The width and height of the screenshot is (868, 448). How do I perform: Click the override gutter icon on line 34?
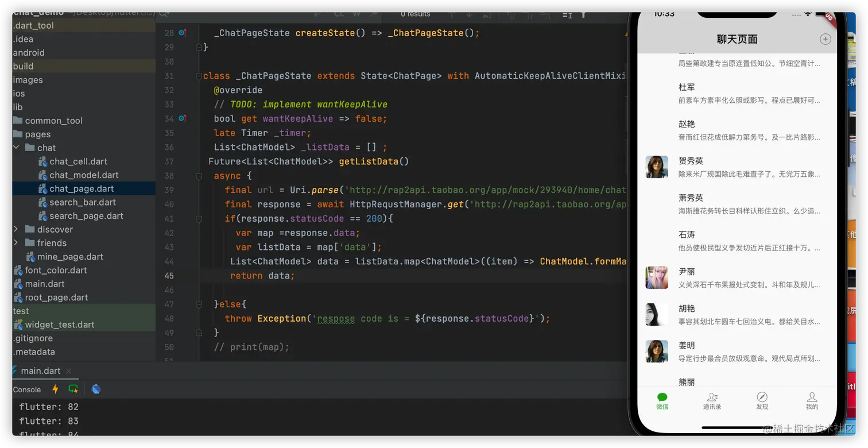(x=183, y=118)
